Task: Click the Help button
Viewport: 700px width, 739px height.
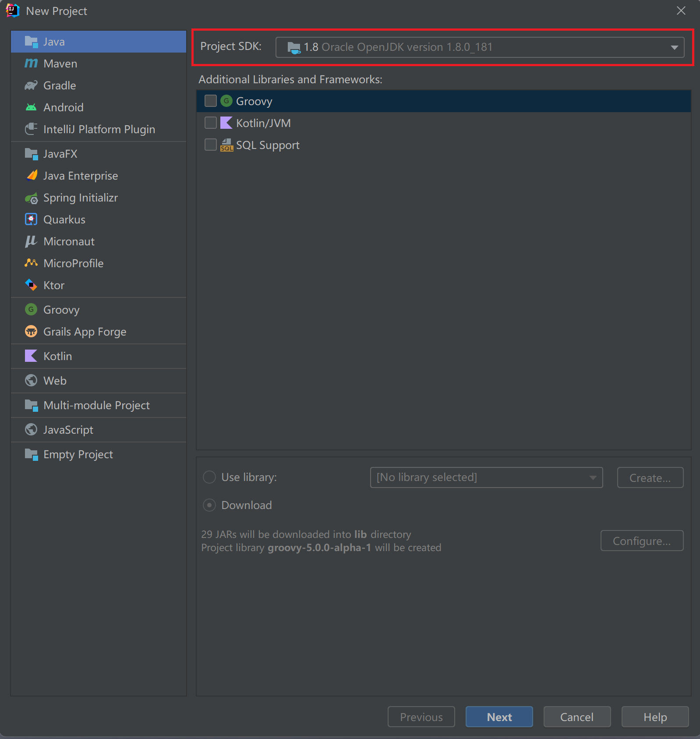Action: tap(655, 717)
